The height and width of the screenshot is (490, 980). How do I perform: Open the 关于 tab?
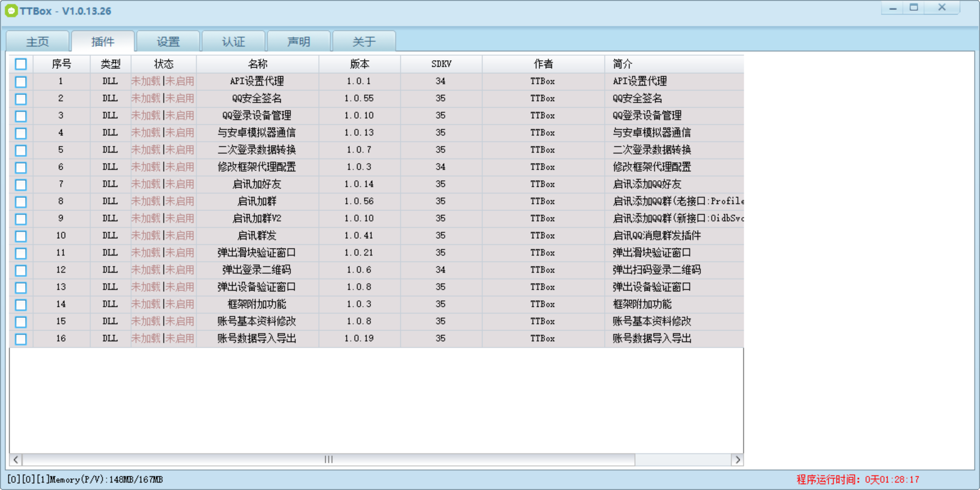(x=364, y=41)
